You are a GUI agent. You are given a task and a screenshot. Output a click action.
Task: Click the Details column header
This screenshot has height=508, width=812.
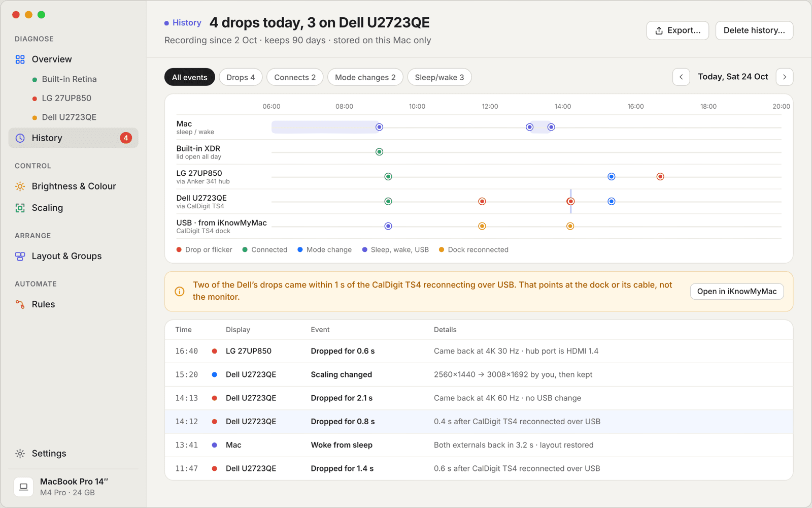pyautogui.click(x=445, y=330)
